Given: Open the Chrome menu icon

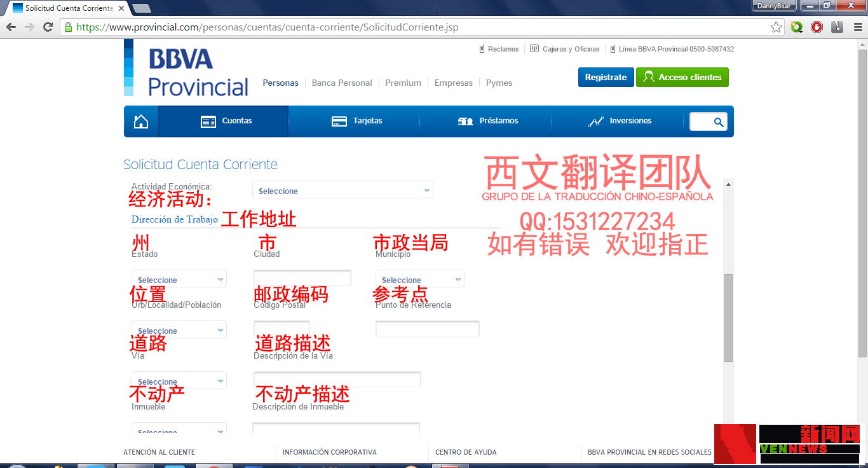Looking at the screenshot, I should pyautogui.click(x=857, y=27).
